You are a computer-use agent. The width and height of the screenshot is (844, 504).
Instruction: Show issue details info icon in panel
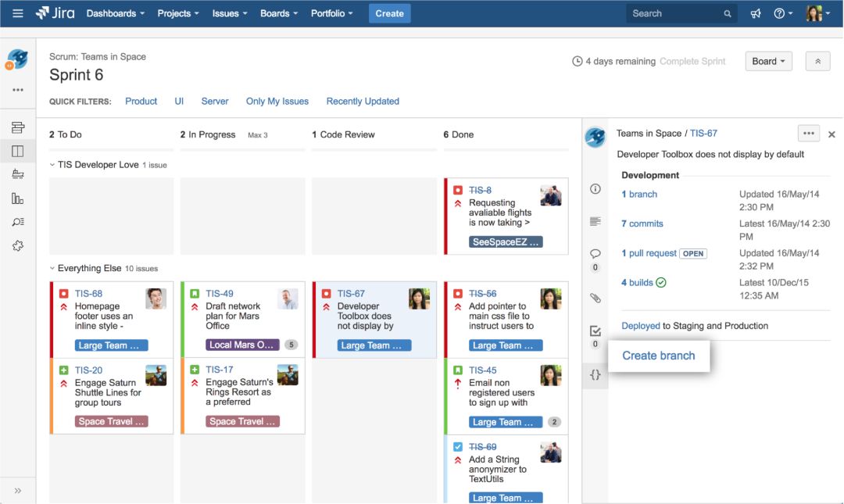[x=595, y=189]
